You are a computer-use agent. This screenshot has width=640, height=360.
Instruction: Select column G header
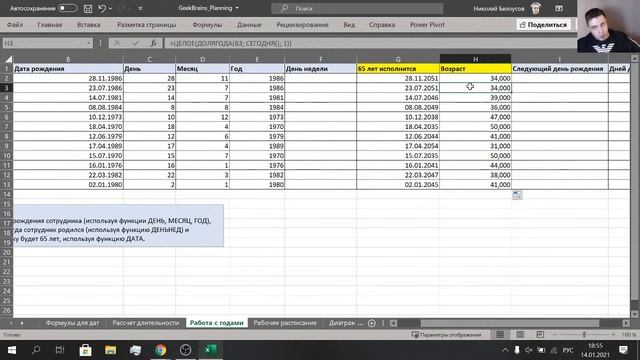tap(398, 59)
